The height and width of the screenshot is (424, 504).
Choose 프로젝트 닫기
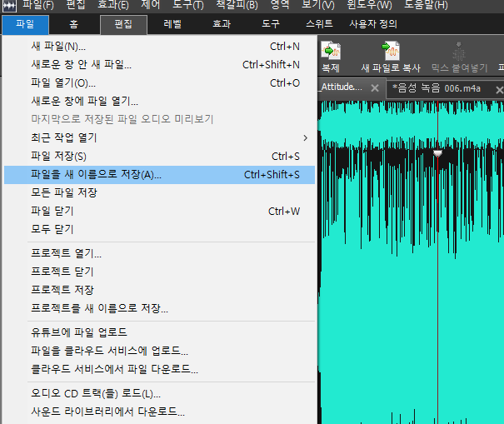click(x=159, y=272)
